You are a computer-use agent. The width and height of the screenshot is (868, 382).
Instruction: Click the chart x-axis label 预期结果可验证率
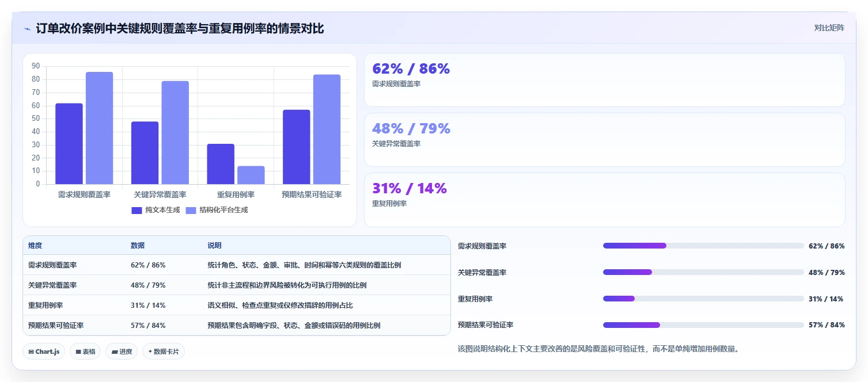(312, 195)
